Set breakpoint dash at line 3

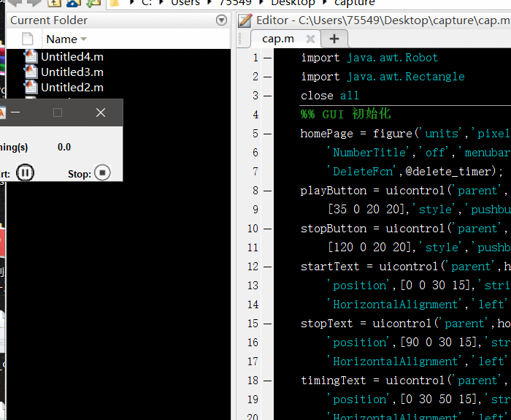[x=268, y=96]
